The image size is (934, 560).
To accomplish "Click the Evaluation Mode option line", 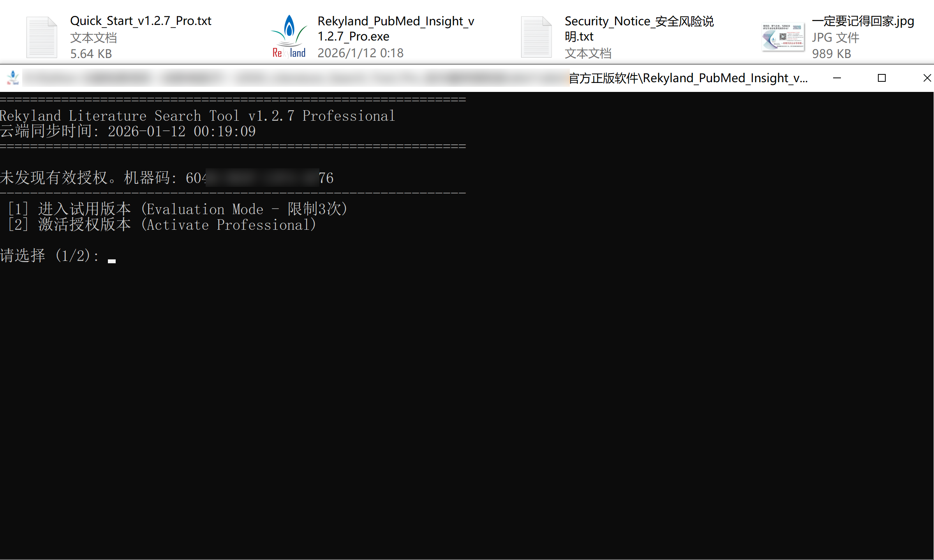I will [x=178, y=209].
